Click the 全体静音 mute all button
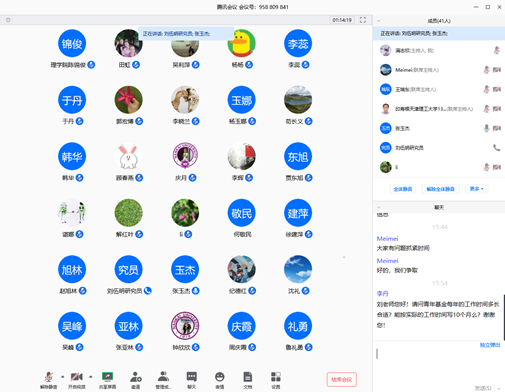Screen dimensions: 505x392 click(403, 189)
